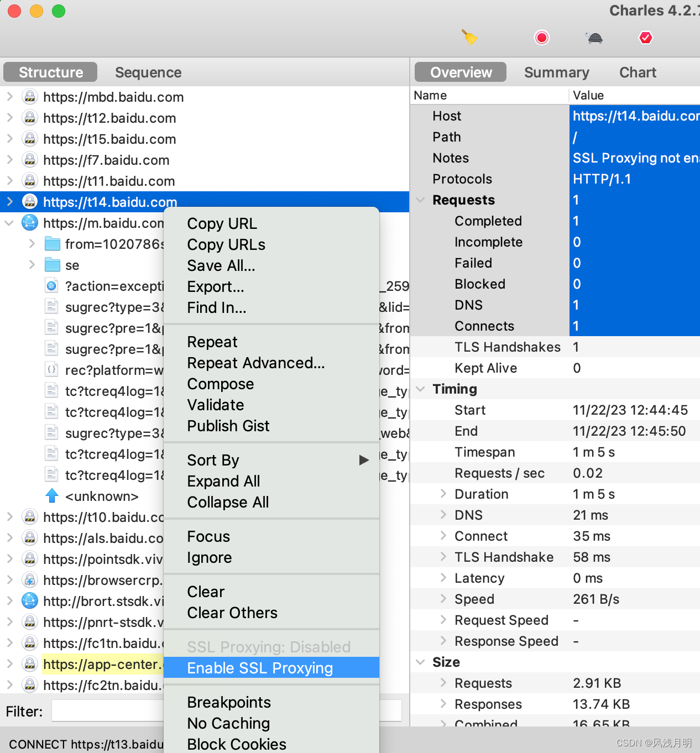Collapse the Size section
Screen dimensions: 700x753
click(421, 662)
